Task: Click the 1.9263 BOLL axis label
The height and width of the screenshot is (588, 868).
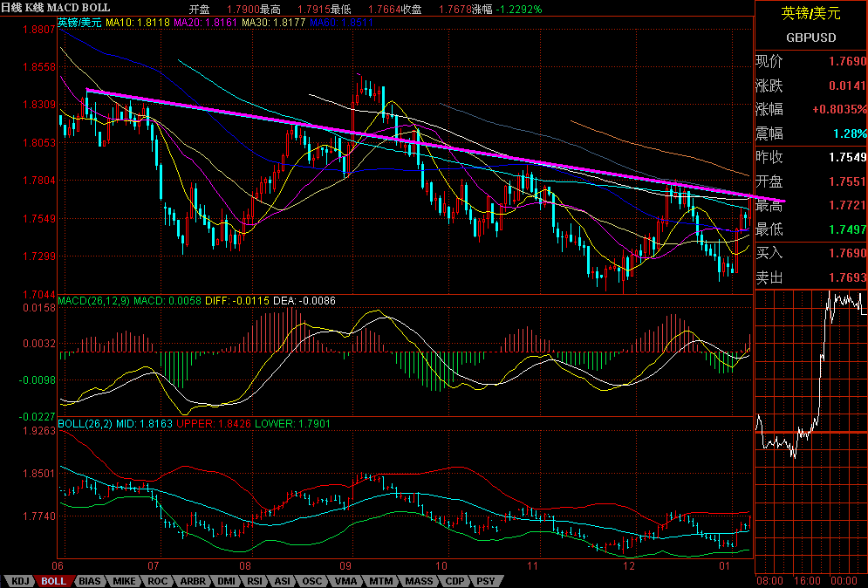Action: pyautogui.click(x=39, y=430)
